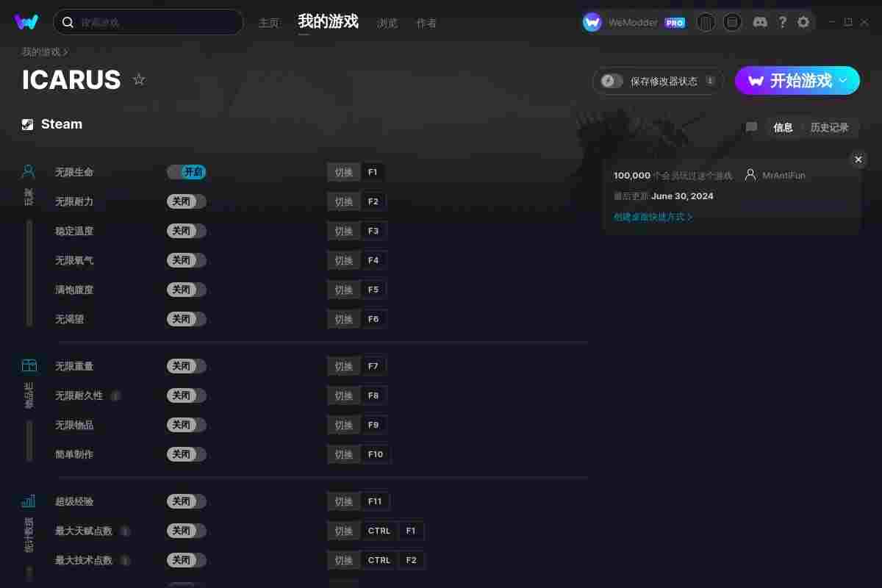The image size is (882, 588).
Task: Click the round icon left of Discord
Action: click(732, 22)
